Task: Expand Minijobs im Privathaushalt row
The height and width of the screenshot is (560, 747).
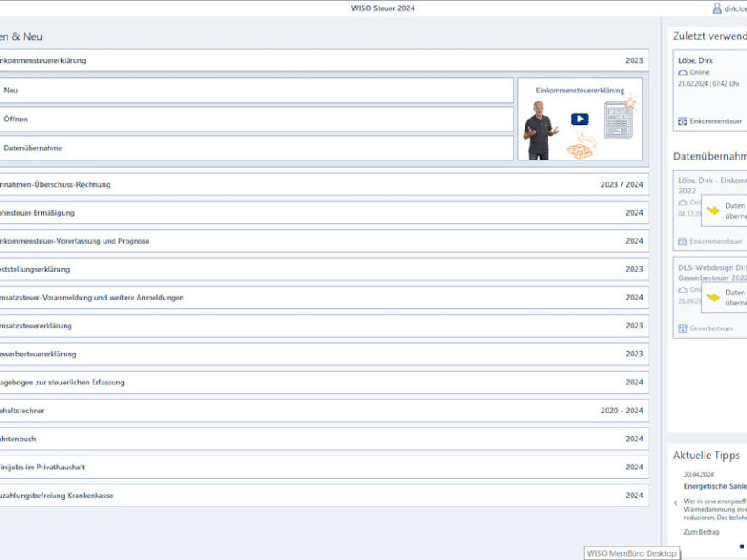Action: pyautogui.click(x=324, y=468)
